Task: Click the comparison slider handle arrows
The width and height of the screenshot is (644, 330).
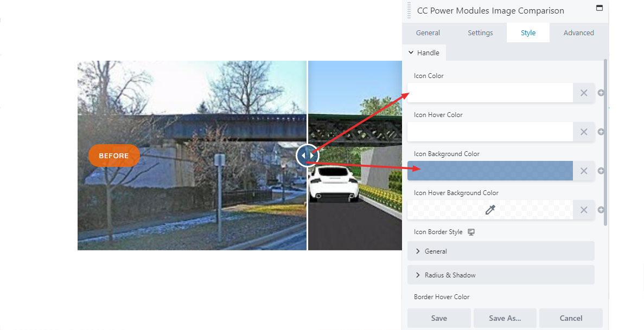Action: coord(307,156)
